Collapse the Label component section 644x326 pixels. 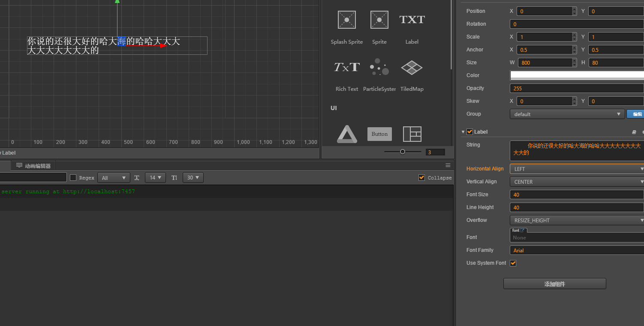tap(463, 132)
